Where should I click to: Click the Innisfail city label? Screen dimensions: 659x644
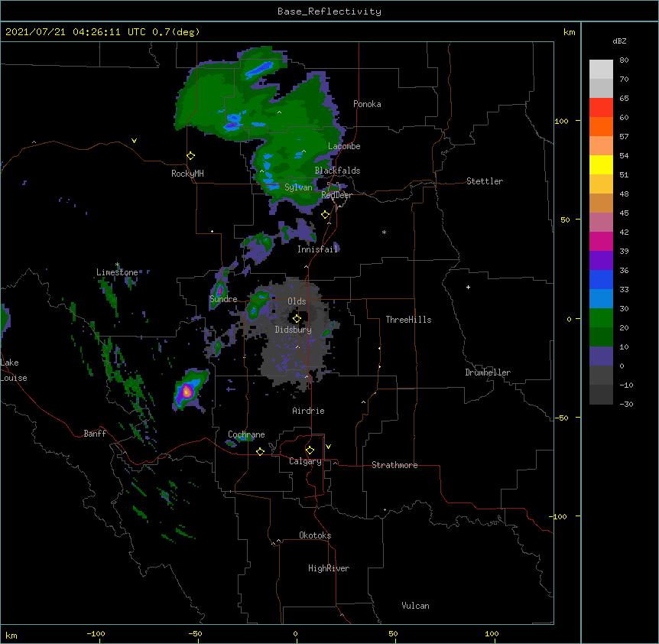[317, 249]
